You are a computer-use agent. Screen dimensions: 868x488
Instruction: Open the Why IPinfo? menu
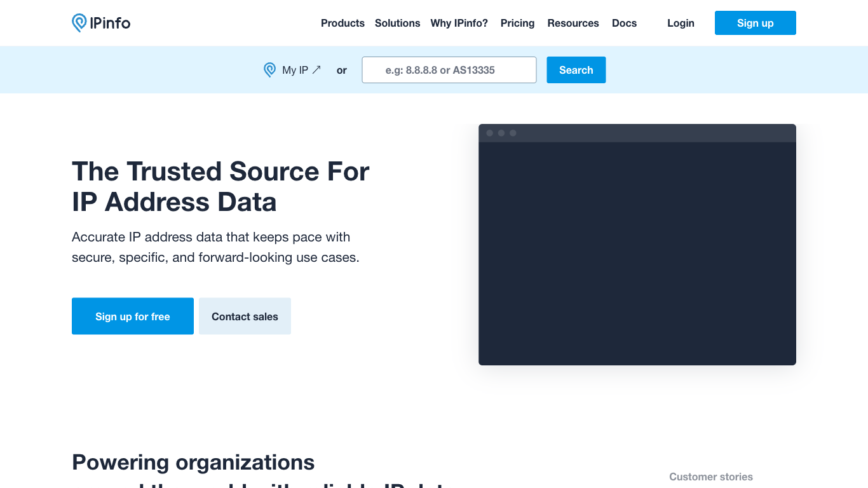click(459, 23)
